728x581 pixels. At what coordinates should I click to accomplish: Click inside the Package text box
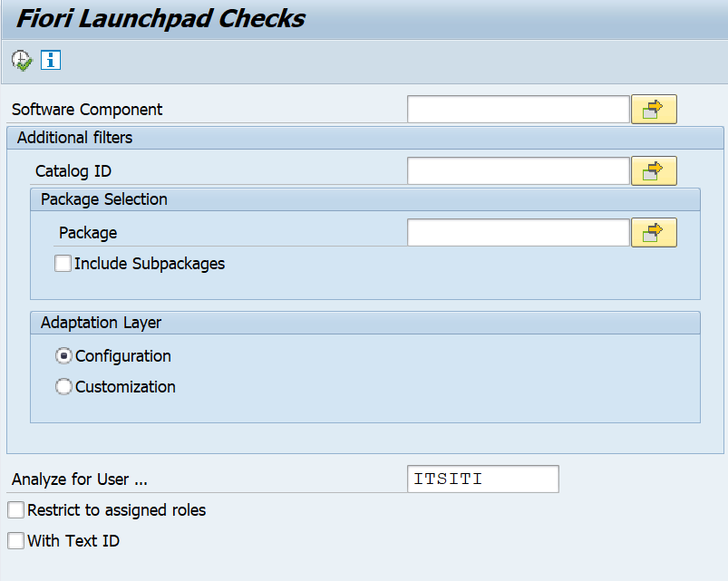[518, 233]
